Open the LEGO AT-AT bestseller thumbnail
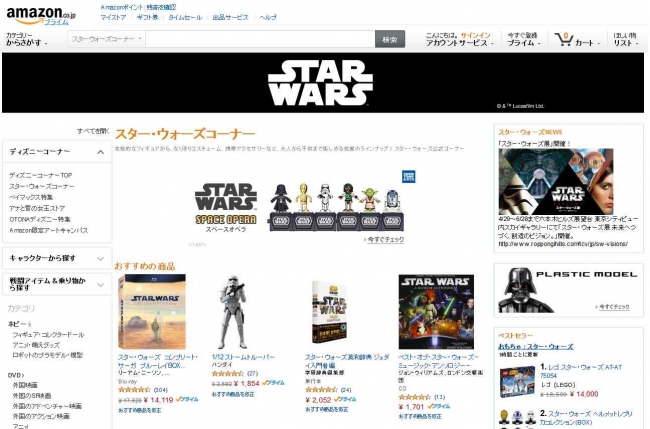 pyautogui.click(x=517, y=381)
